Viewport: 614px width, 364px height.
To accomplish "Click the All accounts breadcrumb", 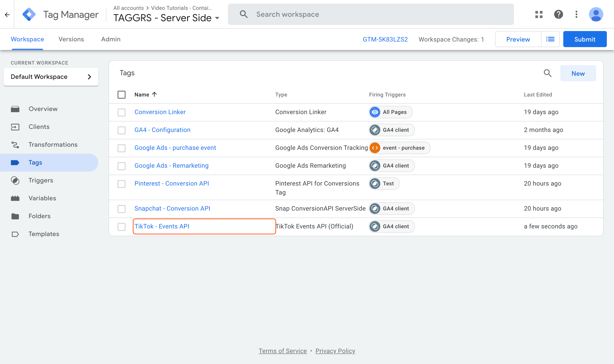I will point(129,8).
